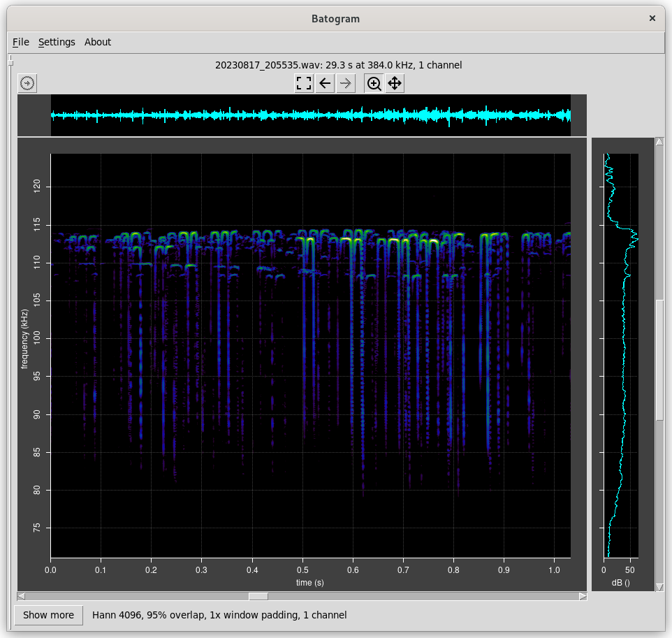This screenshot has width=672, height=638.
Task: Reset view with the full-extent bracket icon
Action: pos(304,84)
